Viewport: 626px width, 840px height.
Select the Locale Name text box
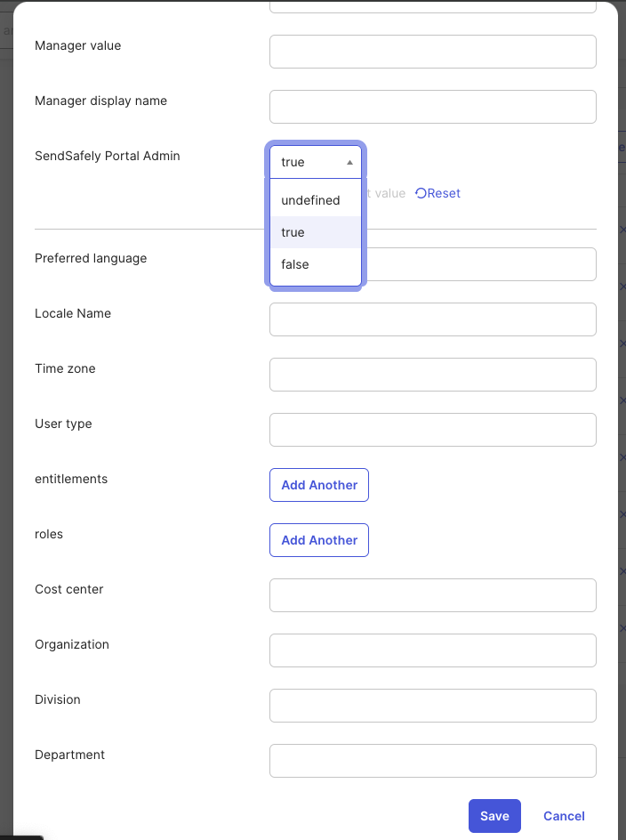(x=433, y=319)
